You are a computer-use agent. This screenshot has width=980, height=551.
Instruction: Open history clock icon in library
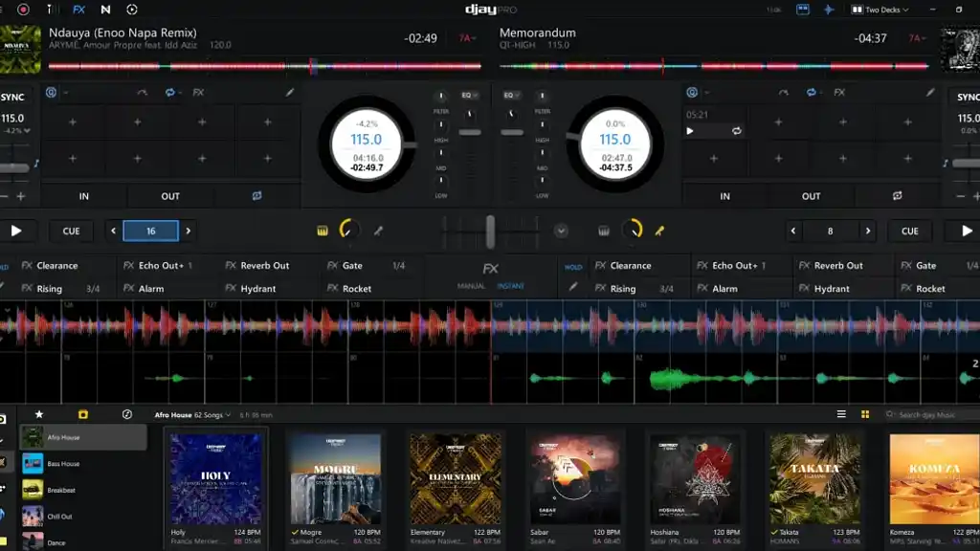tap(127, 414)
